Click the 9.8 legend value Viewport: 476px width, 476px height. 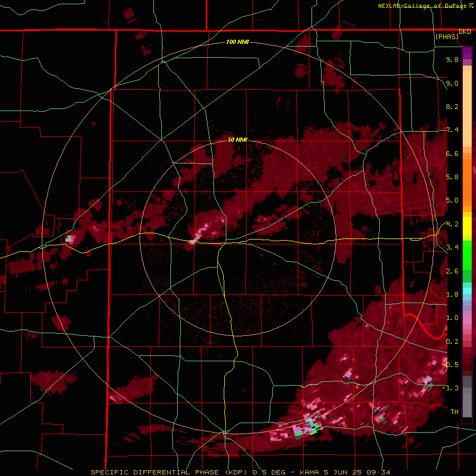point(452,59)
